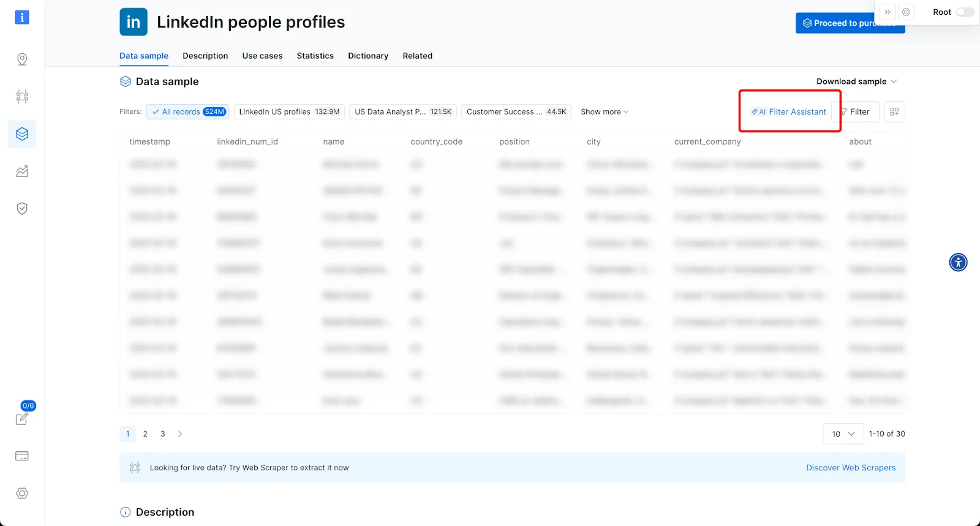
Task: Select LinkedIn US profiles filter
Action: coord(289,111)
